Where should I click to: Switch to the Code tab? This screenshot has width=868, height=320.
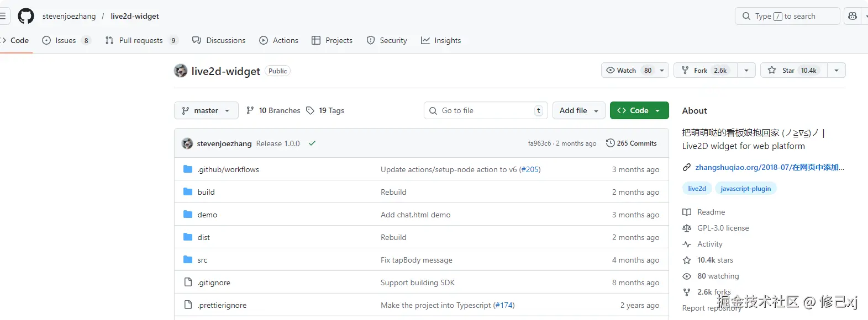pos(15,40)
